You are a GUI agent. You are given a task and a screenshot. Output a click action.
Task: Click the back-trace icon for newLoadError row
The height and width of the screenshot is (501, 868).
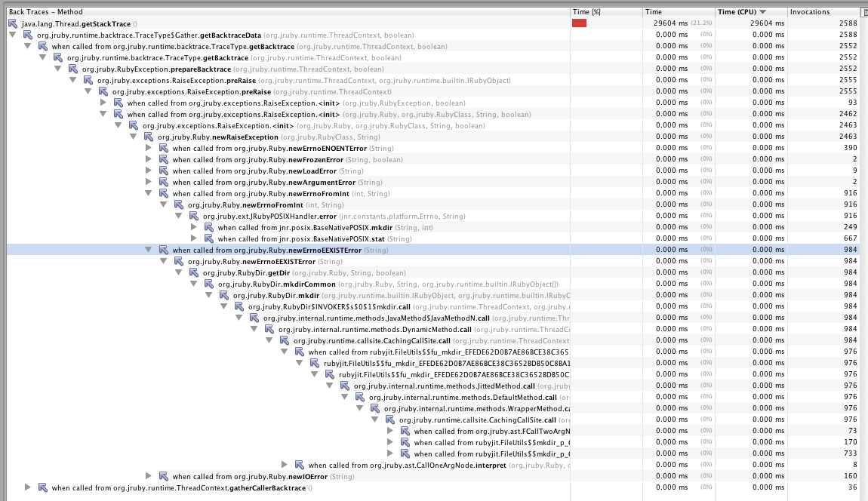pos(163,171)
